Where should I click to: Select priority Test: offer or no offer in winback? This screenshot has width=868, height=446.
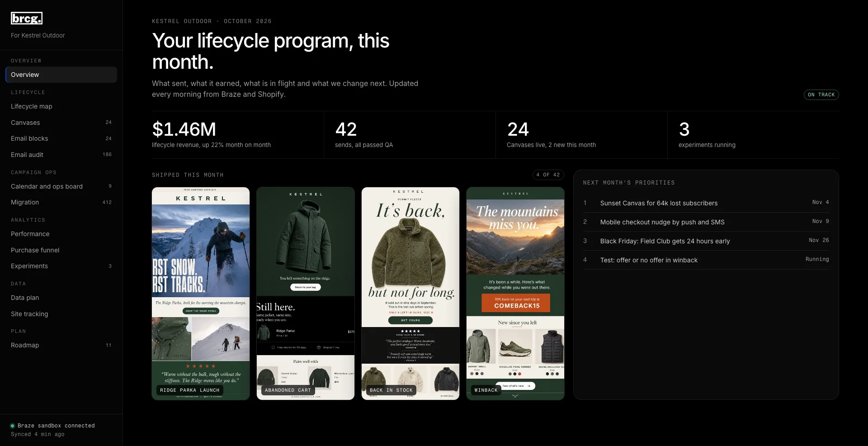pos(706,260)
